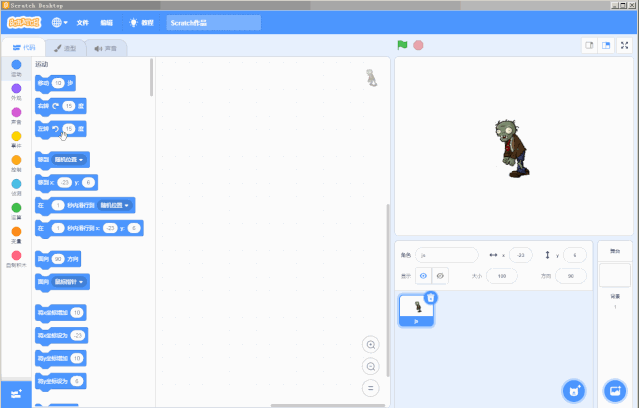639x408 pixels.
Task: Switch to small stage layout
Action: [589, 45]
